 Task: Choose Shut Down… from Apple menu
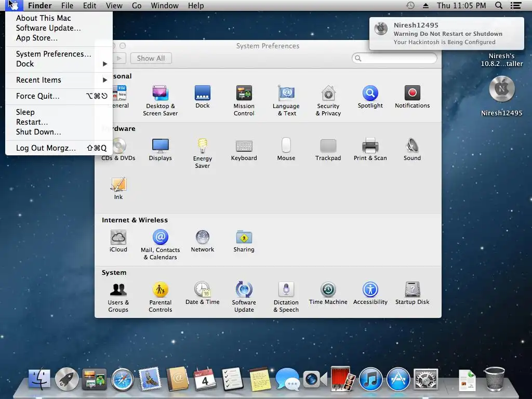coord(59,131)
